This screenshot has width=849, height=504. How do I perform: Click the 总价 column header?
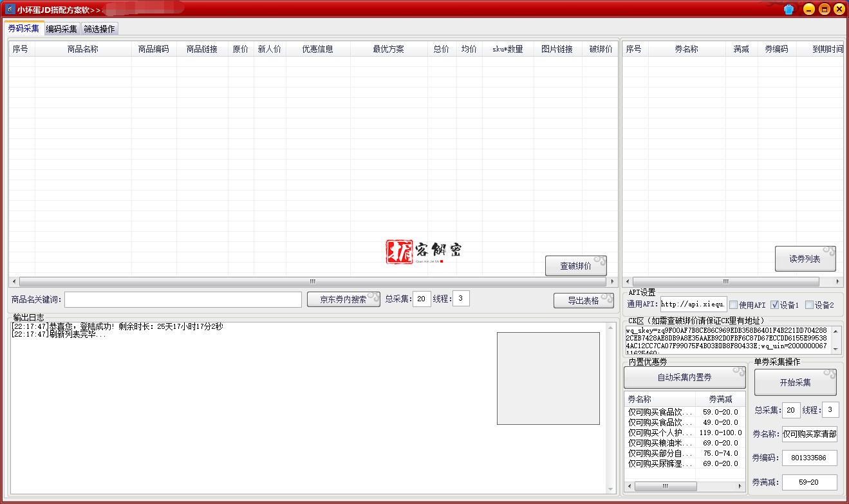click(442, 49)
